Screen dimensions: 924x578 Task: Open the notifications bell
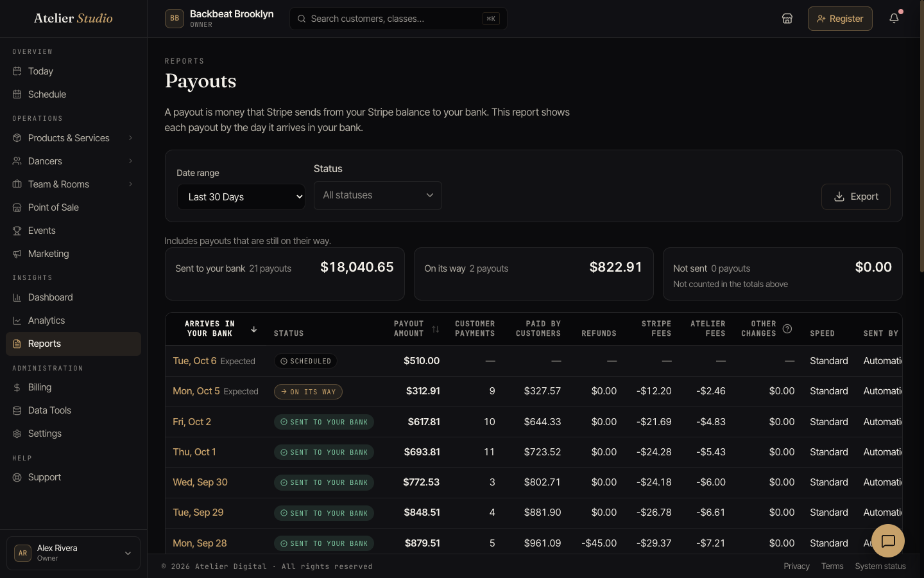[894, 19]
